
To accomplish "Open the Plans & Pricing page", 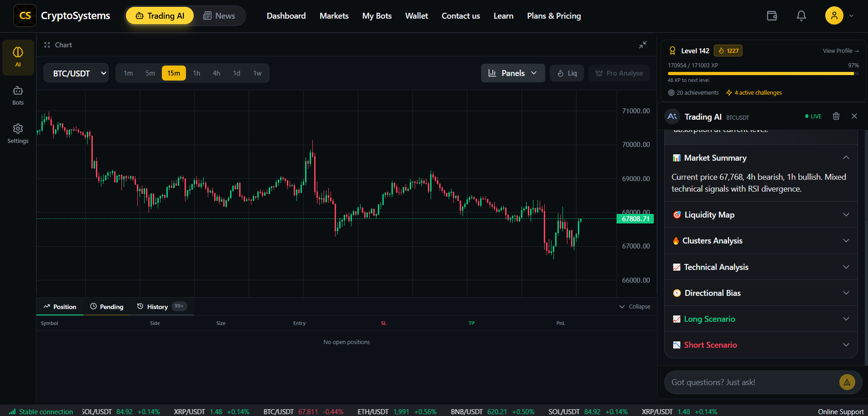I will (554, 15).
